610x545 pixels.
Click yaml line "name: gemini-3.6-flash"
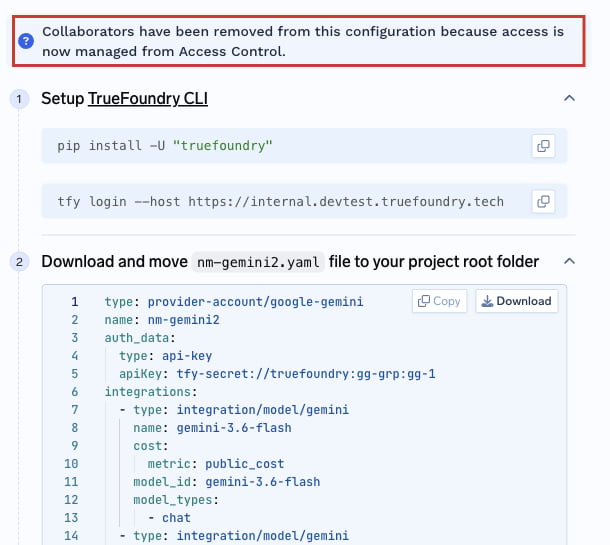pos(212,428)
